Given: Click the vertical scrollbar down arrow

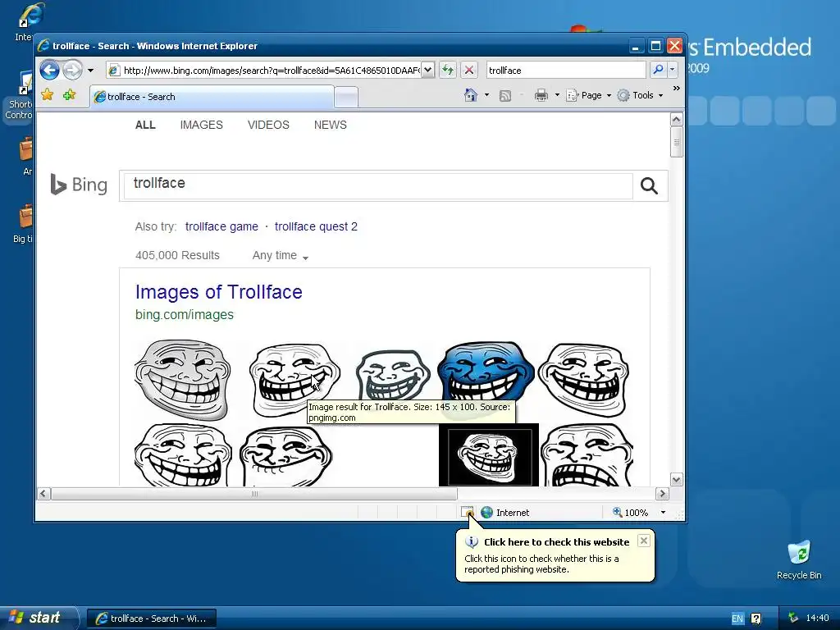Looking at the screenshot, I should [676, 479].
